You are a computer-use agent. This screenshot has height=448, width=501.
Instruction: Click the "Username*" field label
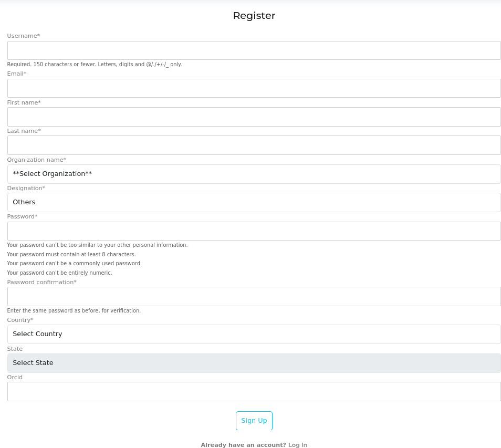click(24, 36)
